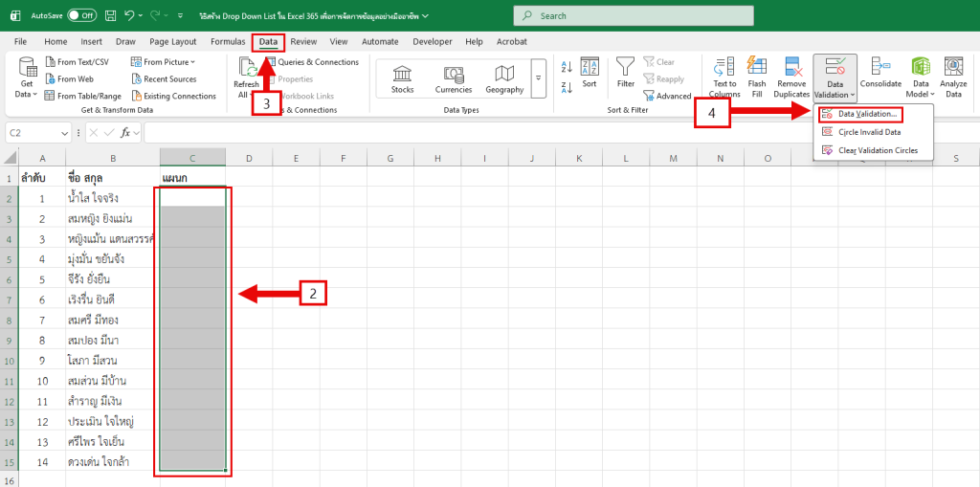Image resolution: width=980 pixels, height=487 pixels.
Task: Open the Get Data dropdown arrow
Action: (35, 95)
